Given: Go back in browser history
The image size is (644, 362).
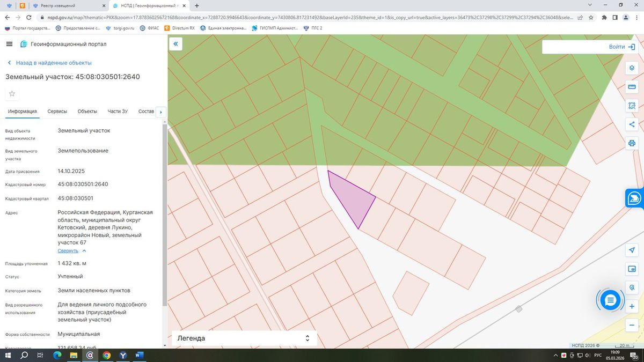Looking at the screenshot, I should pyautogui.click(x=8, y=17).
